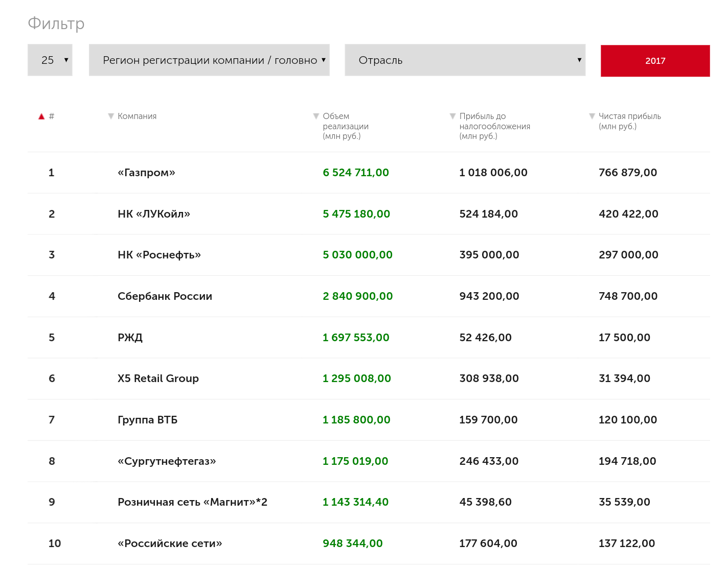
Task: Open X5 Retail Group entry
Action: [158, 378]
